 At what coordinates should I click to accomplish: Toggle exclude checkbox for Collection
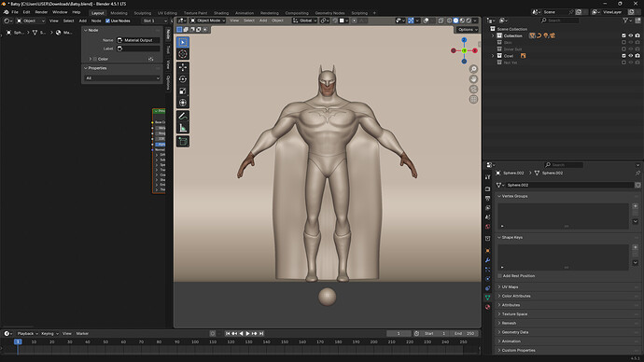point(623,35)
